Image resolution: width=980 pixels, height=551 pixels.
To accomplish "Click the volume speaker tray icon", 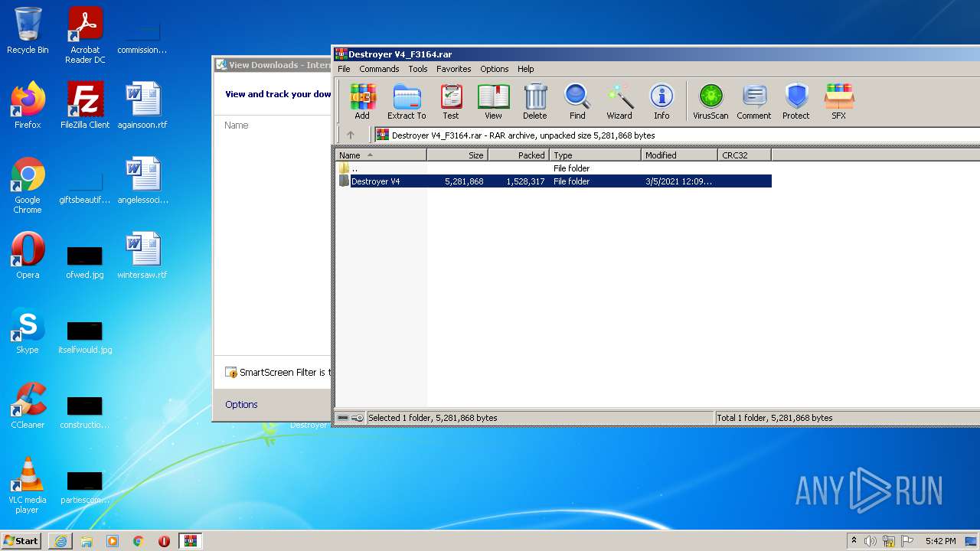I will (871, 541).
